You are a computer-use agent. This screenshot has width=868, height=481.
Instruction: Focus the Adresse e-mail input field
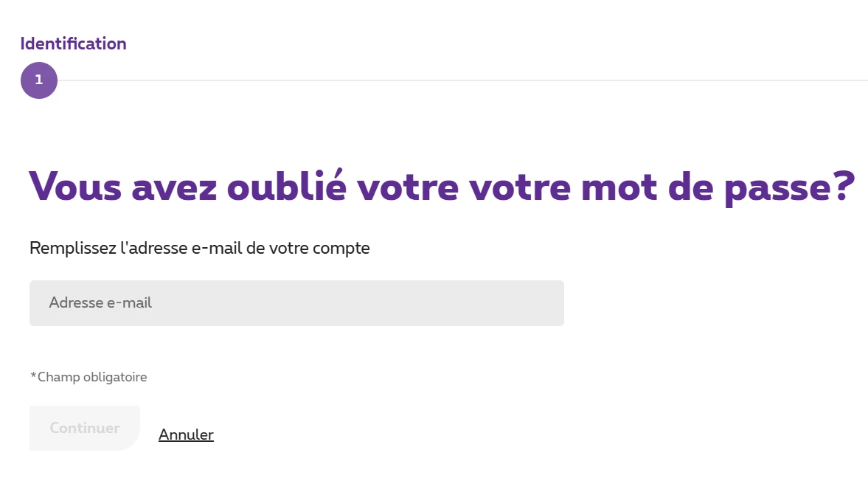[296, 303]
